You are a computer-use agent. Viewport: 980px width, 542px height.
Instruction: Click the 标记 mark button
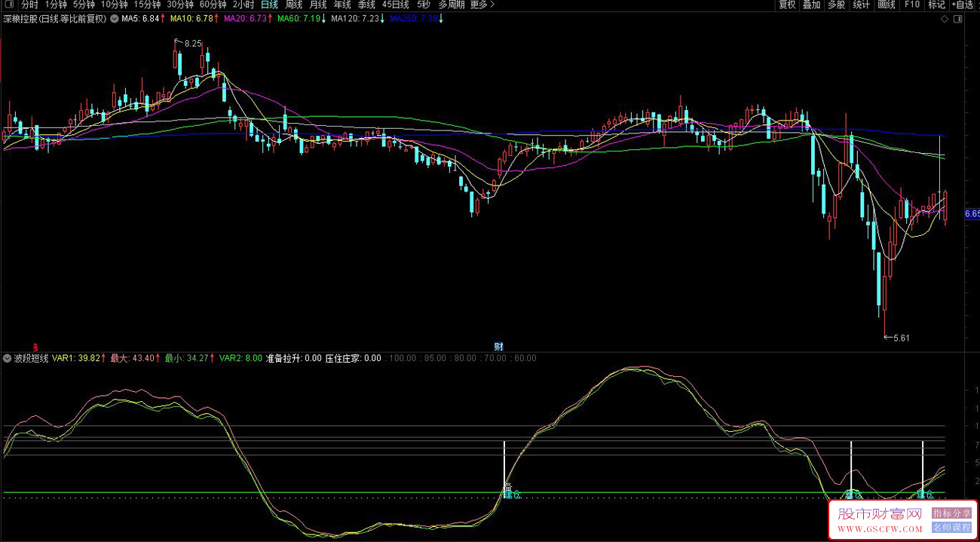tap(936, 5)
